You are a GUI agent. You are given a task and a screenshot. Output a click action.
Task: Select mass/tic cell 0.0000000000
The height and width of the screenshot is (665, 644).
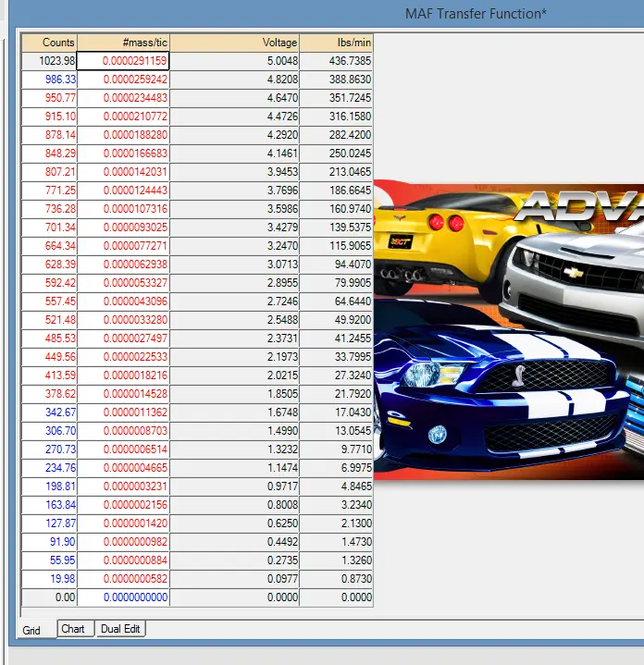point(123,598)
